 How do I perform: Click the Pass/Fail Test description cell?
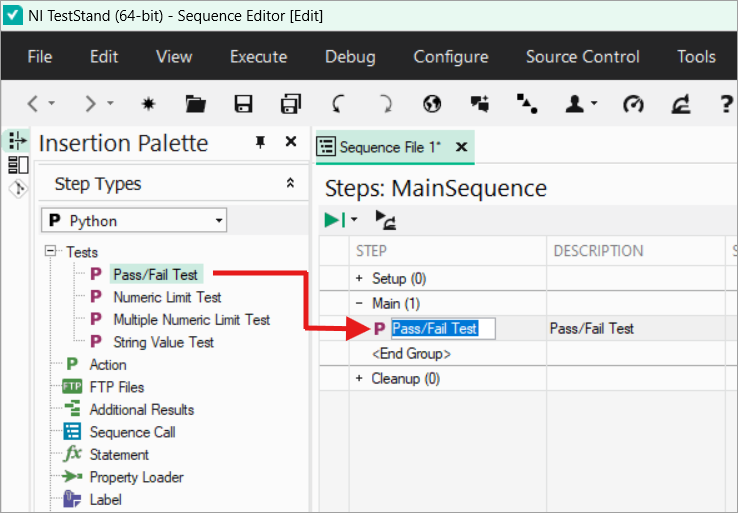pos(635,329)
